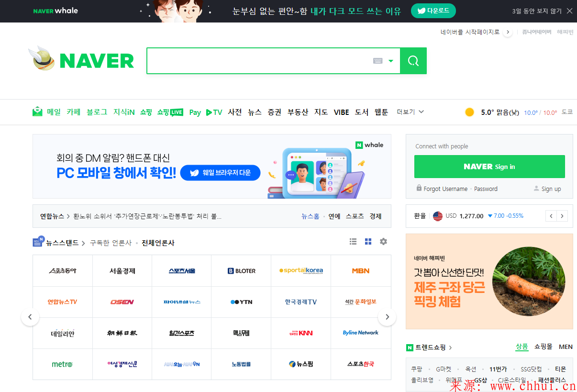Click the US flag USD icon
The width and height of the screenshot is (577, 392).
coord(438,216)
